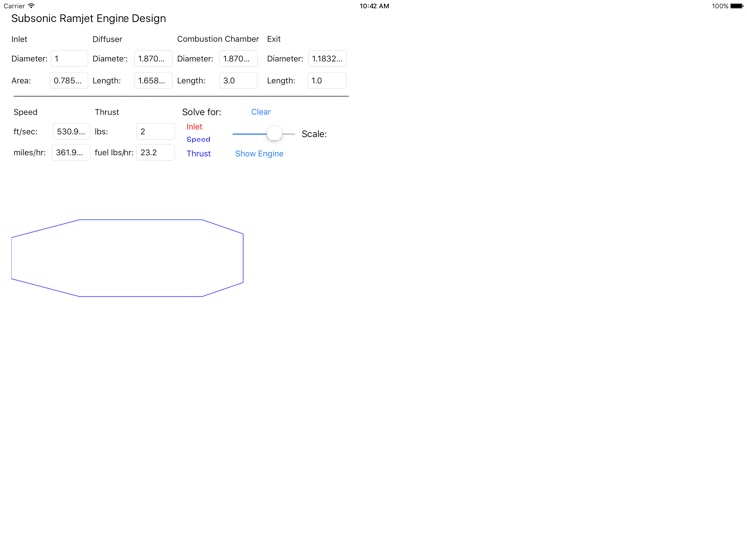Edit the fuel lbs/hr field
The width and height of the screenshot is (747, 560).
155,153
